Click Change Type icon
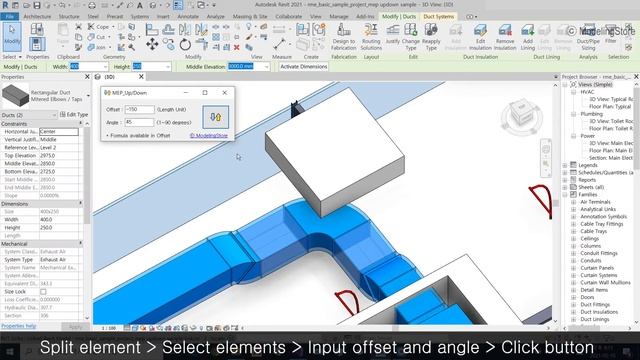The height and width of the screenshot is (360, 640). [411, 37]
